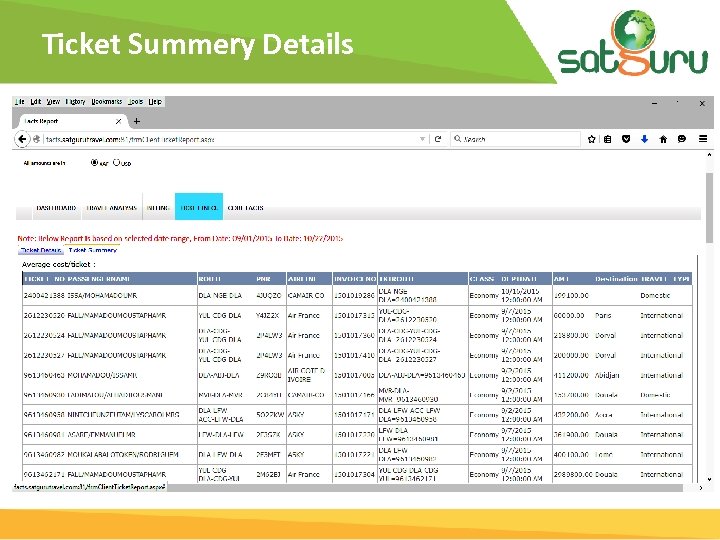The width and height of the screenshot is (720, 540).
Task: Open the View menu
Action: (x=53, y=101)
